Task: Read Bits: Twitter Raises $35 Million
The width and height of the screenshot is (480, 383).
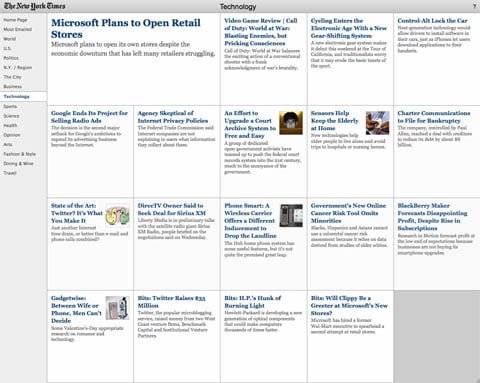Action: (x=171, y=302)
